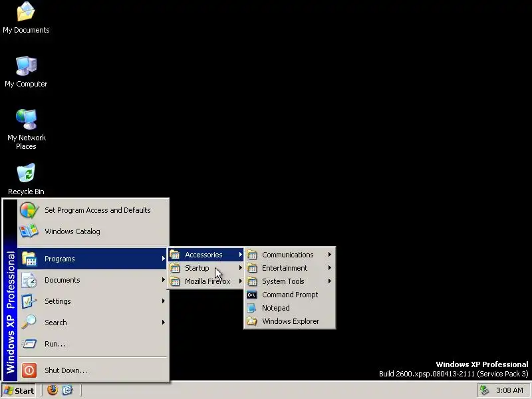Select the Run... menu item
The height and width of the screenshot is (399, 532).
92,344
